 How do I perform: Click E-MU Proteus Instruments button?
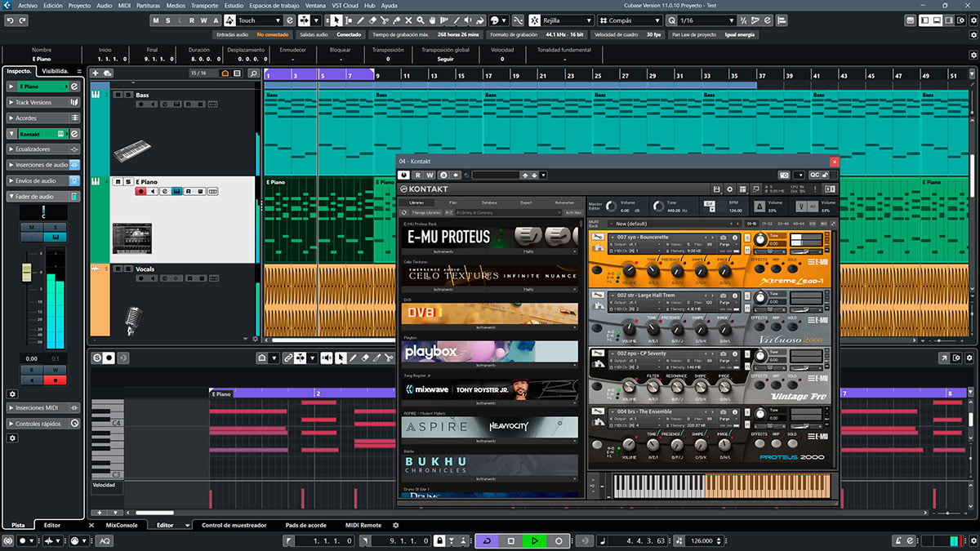(x=443, y=251)
